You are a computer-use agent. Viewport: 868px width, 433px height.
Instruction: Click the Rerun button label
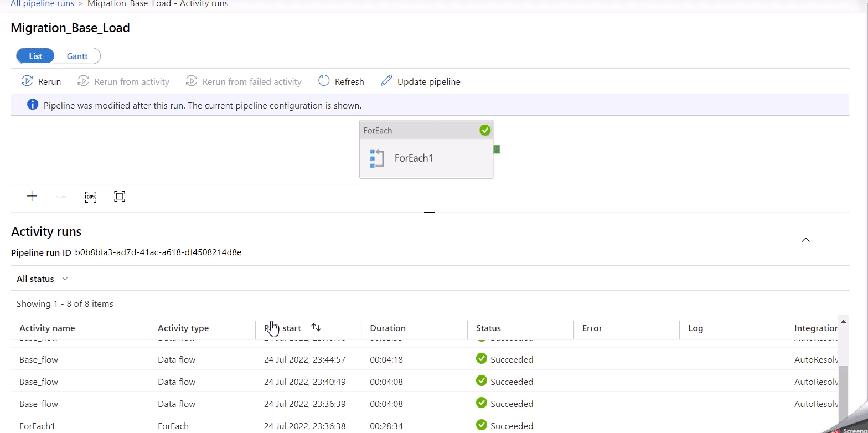[50, 81]
